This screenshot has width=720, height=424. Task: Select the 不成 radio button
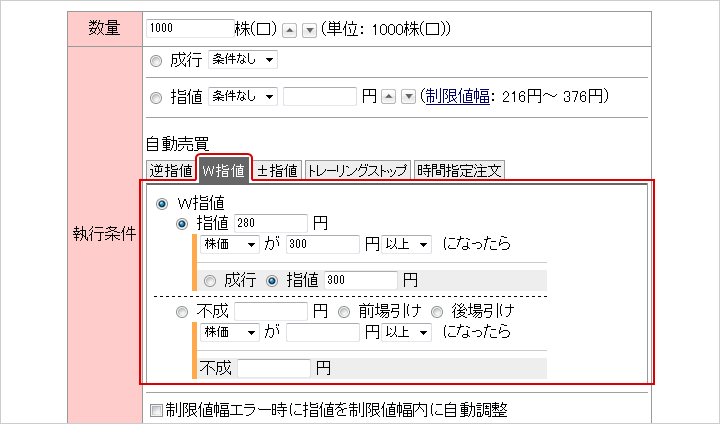(x=182, y=312)
